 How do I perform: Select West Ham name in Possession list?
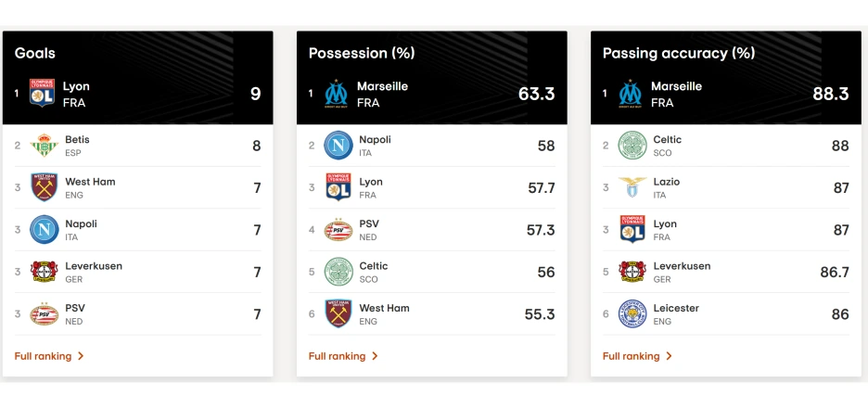pos(384,308)
